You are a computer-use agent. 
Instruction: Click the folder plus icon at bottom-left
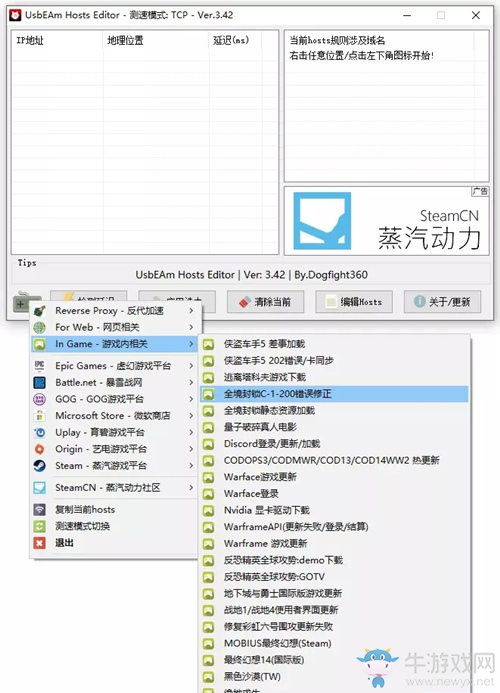click(x=23, y=302)
